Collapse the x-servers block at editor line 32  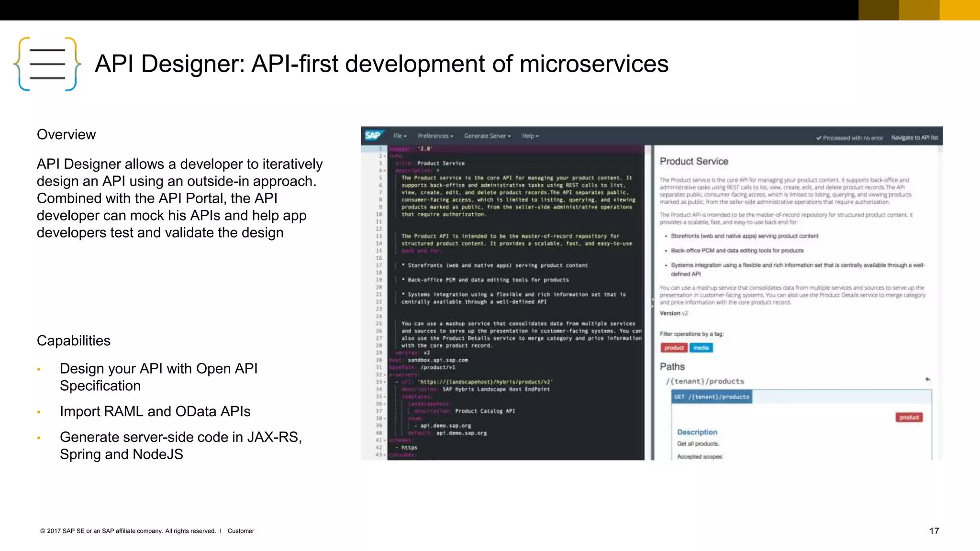pos(384,375)
